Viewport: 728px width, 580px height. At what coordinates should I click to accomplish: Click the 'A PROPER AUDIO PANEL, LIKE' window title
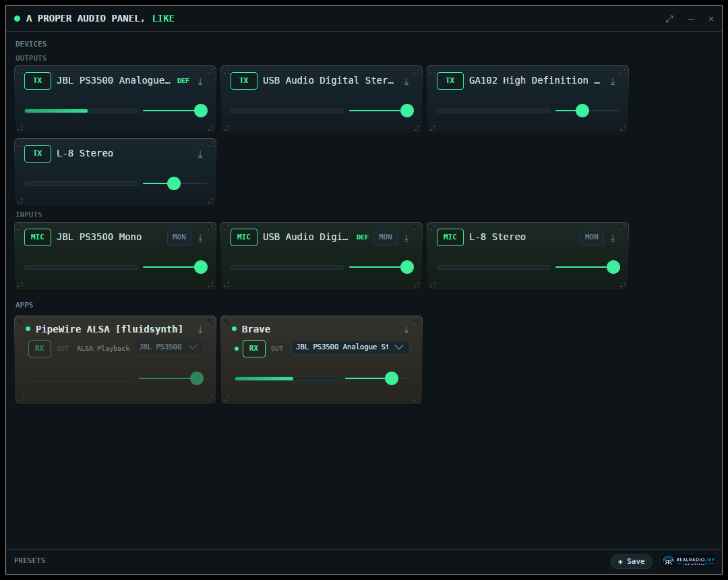click(x=100, y=19)
